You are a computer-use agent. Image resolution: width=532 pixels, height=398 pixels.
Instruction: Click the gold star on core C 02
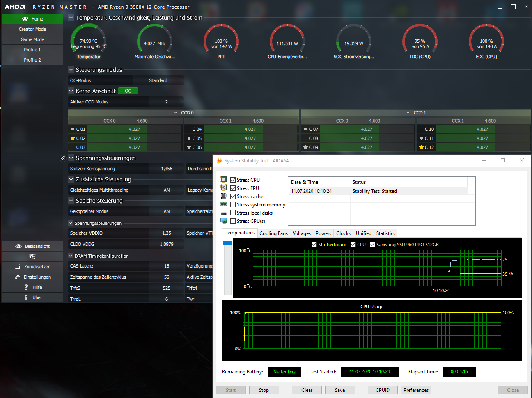73,138
